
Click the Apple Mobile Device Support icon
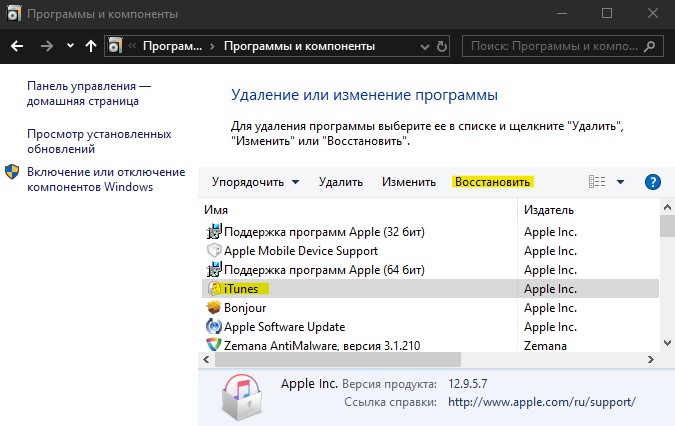click(x=214, y=250)
